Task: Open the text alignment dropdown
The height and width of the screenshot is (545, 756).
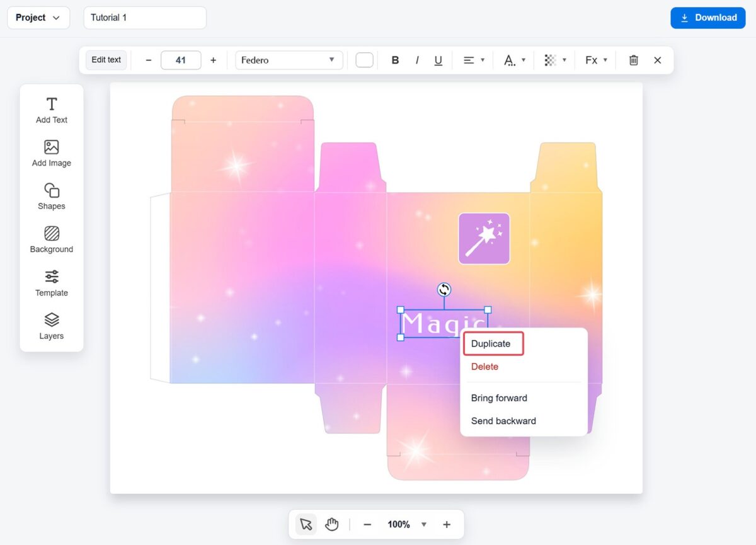Action: [474, 60]
